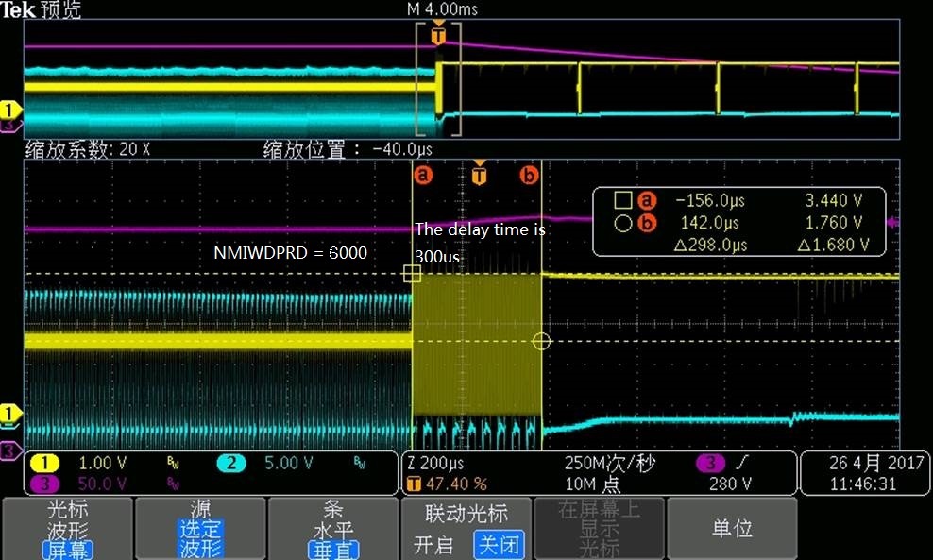Click the 缩放系数: 20 X zoom factor label
Viewport: 933px width, 560px height.
88,149
